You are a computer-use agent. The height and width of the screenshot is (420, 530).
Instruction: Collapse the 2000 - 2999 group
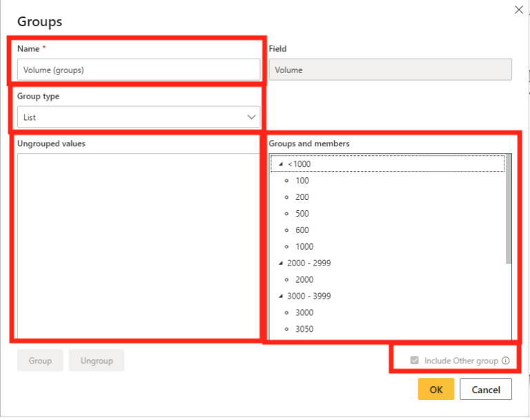(x=281, y=263)
